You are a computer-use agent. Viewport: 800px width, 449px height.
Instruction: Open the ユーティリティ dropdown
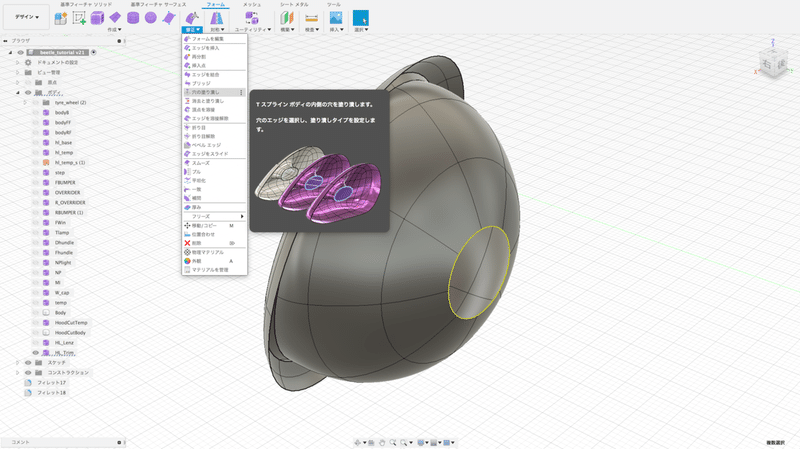click(253, 30)
